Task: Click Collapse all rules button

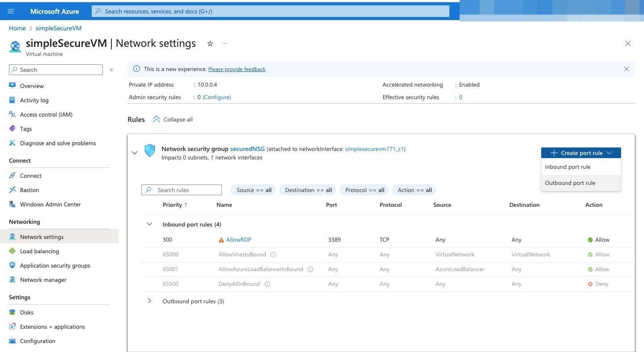Action: click(x=173, y=119)
